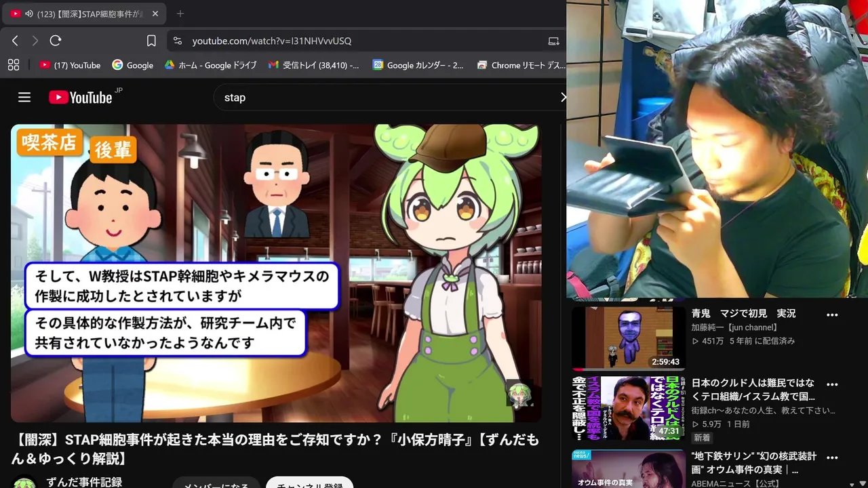Image resolution: width=868 pixels, height=488 pixels.
Task: Close the STAP細胞事件 browser tab
Action: pos(155,14)
